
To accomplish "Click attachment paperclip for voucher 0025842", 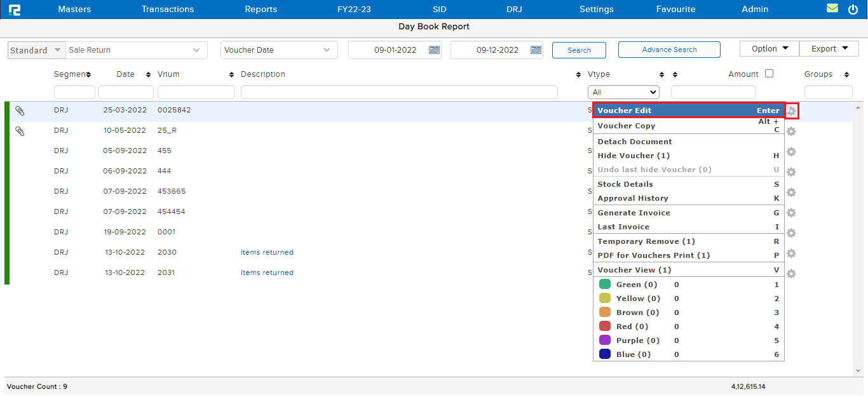I will tap(20, 111).
